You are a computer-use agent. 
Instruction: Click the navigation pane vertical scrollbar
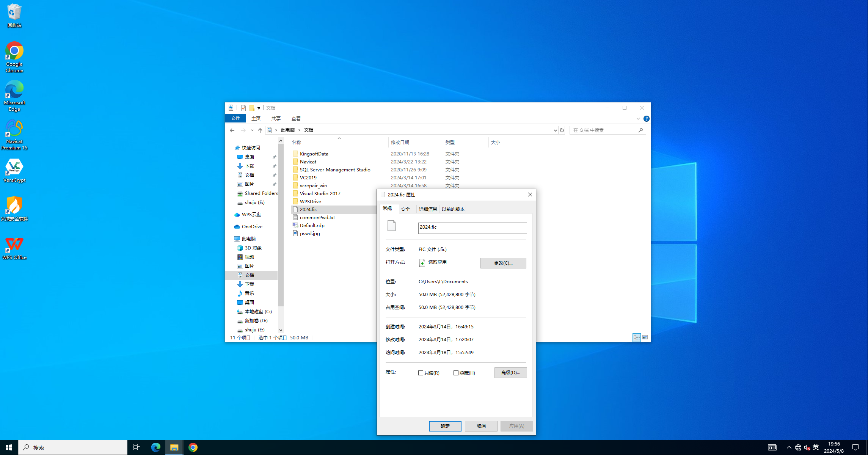click(x=281, y=227)
